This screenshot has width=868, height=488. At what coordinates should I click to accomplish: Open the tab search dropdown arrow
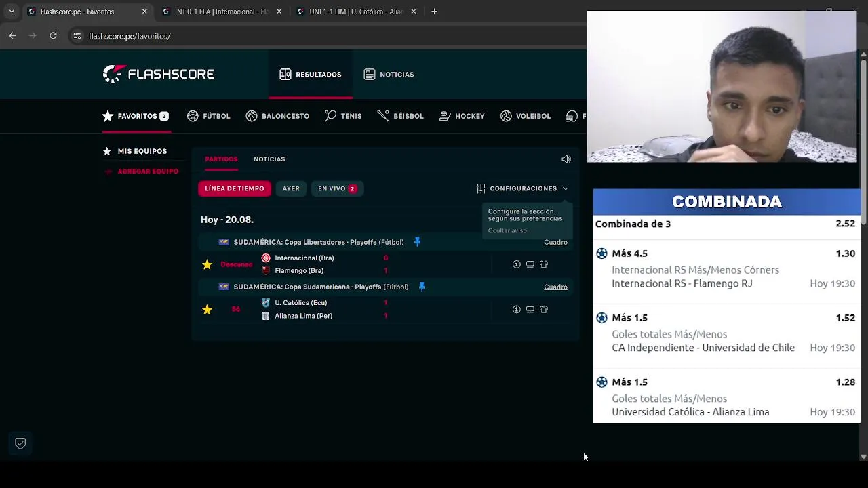point(12,12)
